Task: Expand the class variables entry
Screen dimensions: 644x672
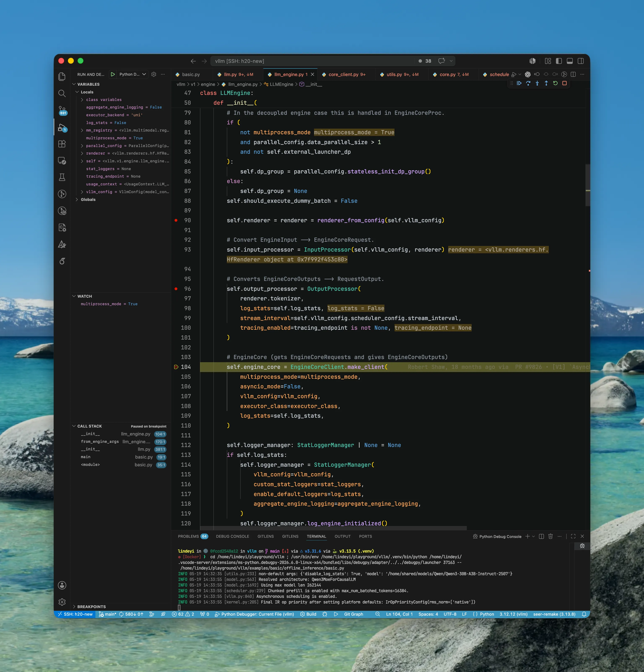Action: [82, 100]
